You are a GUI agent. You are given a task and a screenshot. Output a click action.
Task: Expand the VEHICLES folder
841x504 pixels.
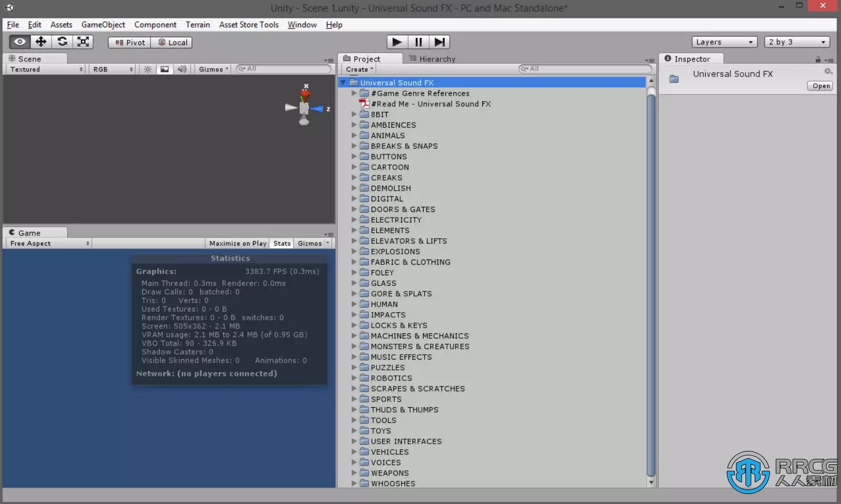pos(354,451)
